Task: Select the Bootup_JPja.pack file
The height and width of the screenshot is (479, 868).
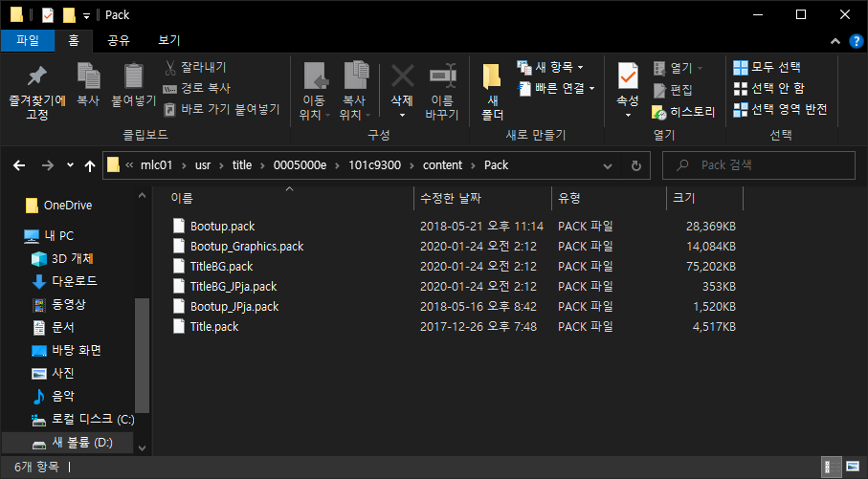Action: tap(234, 307)
